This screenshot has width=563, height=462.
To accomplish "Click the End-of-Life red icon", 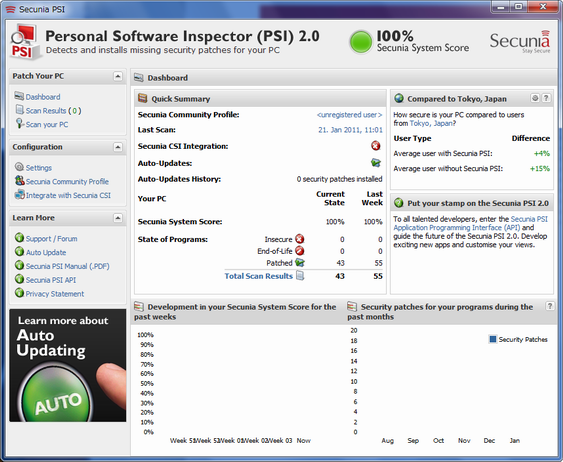I will point(299,251).
